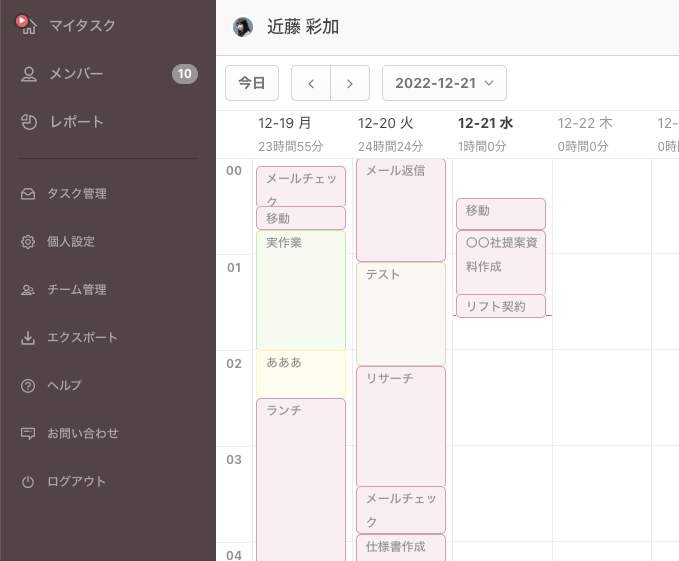Click the ログアウト power icon

(x=28, y=482)
